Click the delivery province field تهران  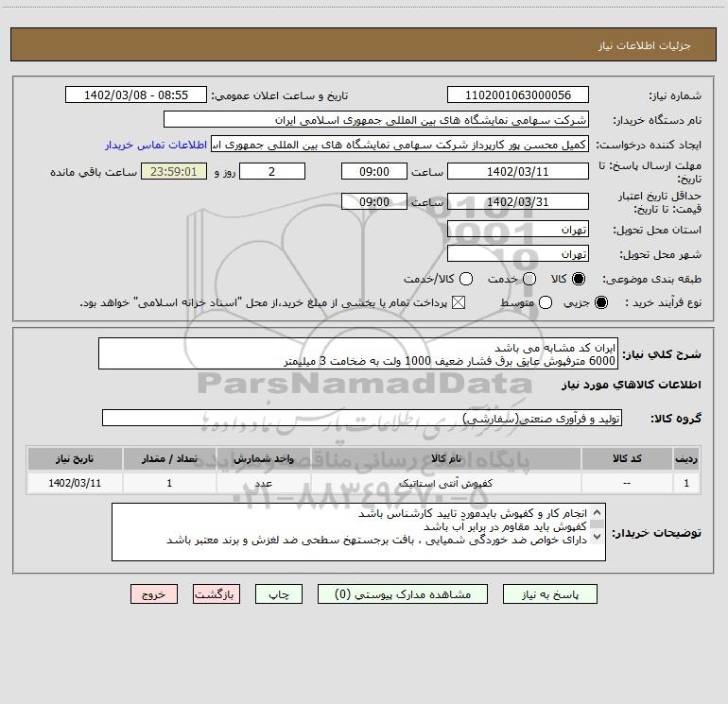point(518,229)
